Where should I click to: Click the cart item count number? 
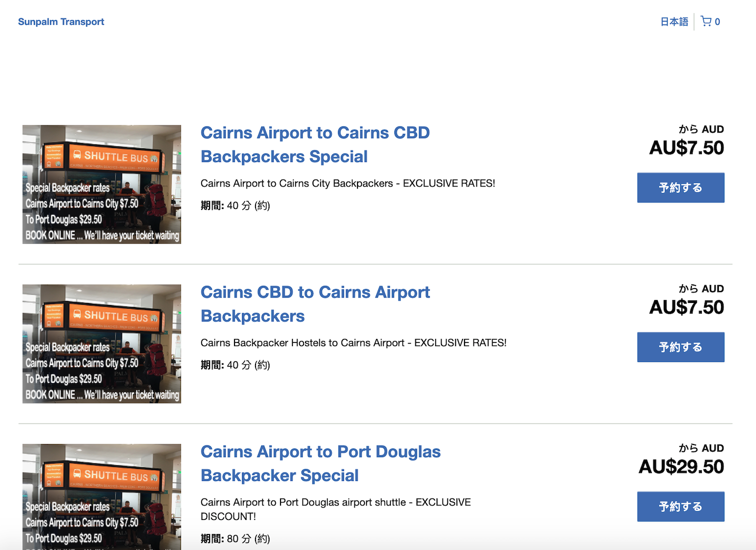click(x=717, y=22)
